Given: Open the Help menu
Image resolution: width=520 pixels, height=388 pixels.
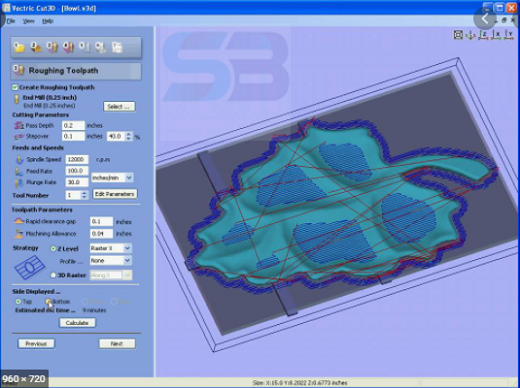Looking at the screenshot, I should [48, 21].
